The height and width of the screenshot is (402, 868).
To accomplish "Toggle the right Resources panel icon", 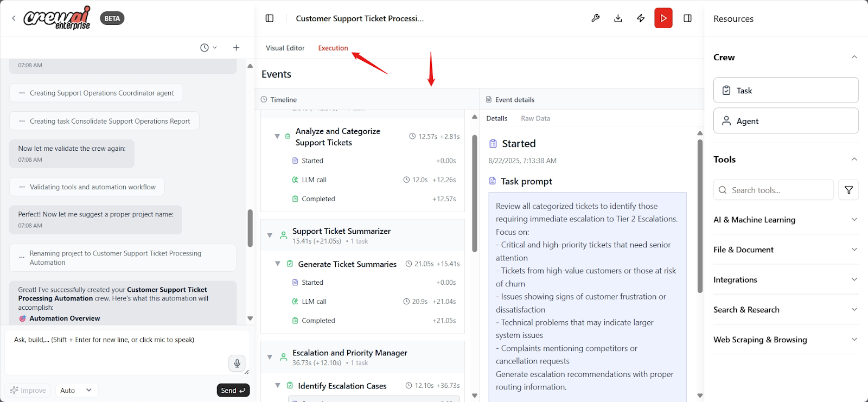I will 687,18.
